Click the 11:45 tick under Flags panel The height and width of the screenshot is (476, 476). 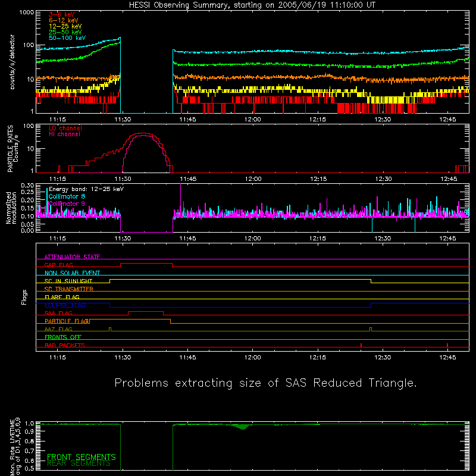pyautogui.click(x=187, y=358)
